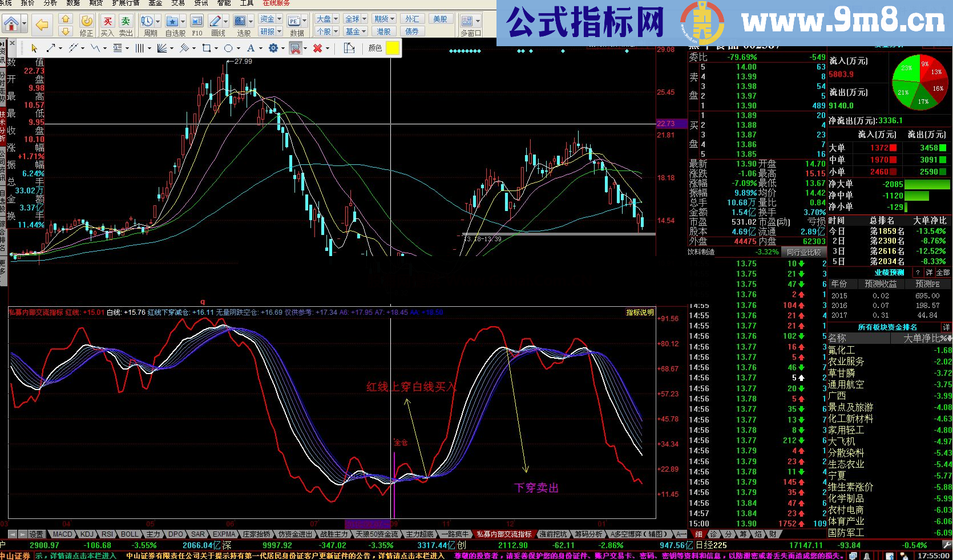Select the arrow pointer drawing tool
This screenshot has height=560, width=953.
[34, 48]
